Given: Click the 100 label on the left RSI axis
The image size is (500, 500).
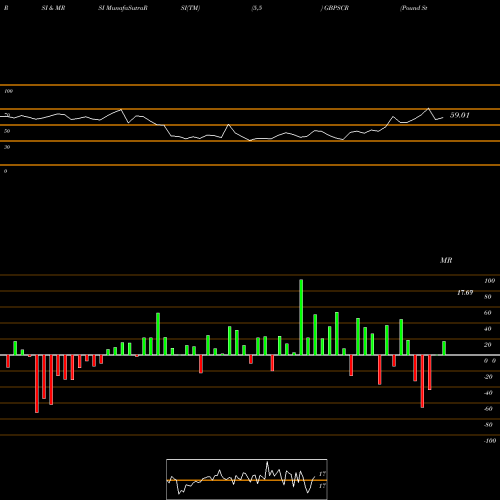Looking at the screenshot, I should click(x=8, y=91).
